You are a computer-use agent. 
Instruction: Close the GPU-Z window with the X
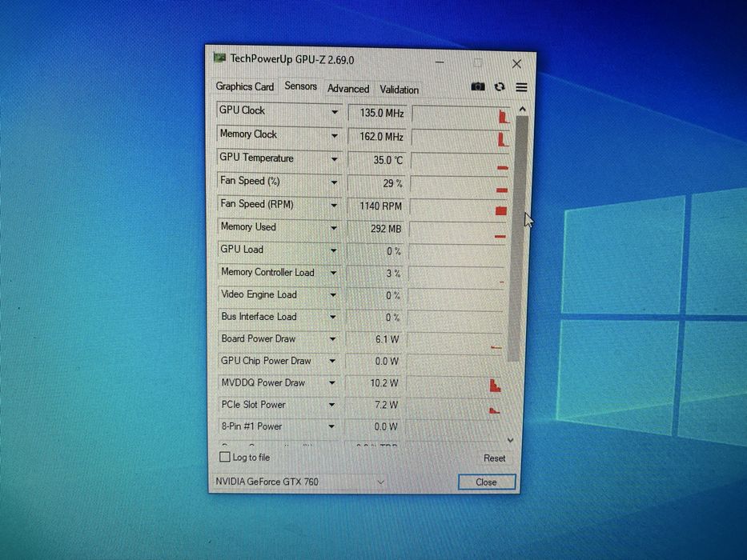point(516,63)
